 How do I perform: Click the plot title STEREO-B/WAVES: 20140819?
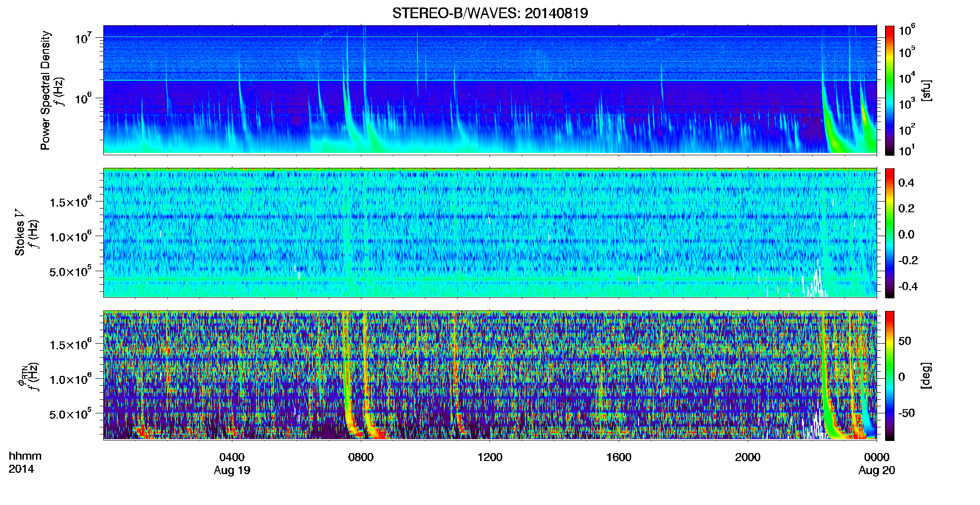(x=490, y=13)
